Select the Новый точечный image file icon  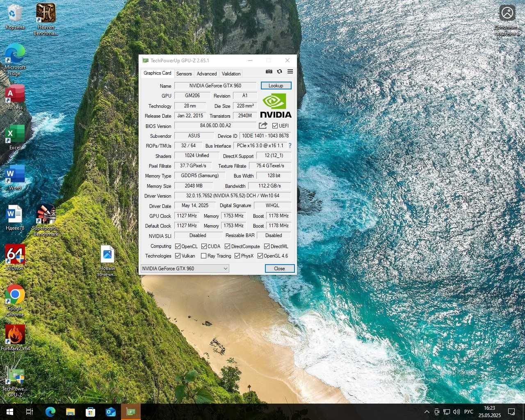click(x=107, y=261)
